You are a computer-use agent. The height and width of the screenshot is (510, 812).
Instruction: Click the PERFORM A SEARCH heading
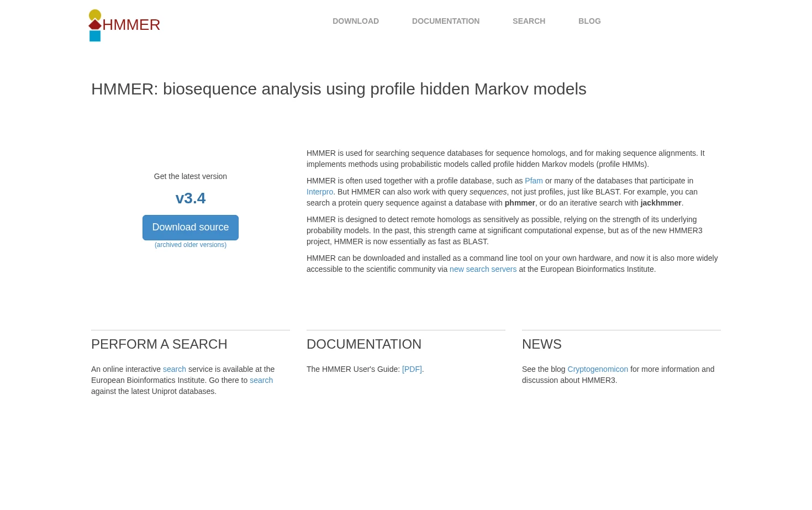coord(159,344)
